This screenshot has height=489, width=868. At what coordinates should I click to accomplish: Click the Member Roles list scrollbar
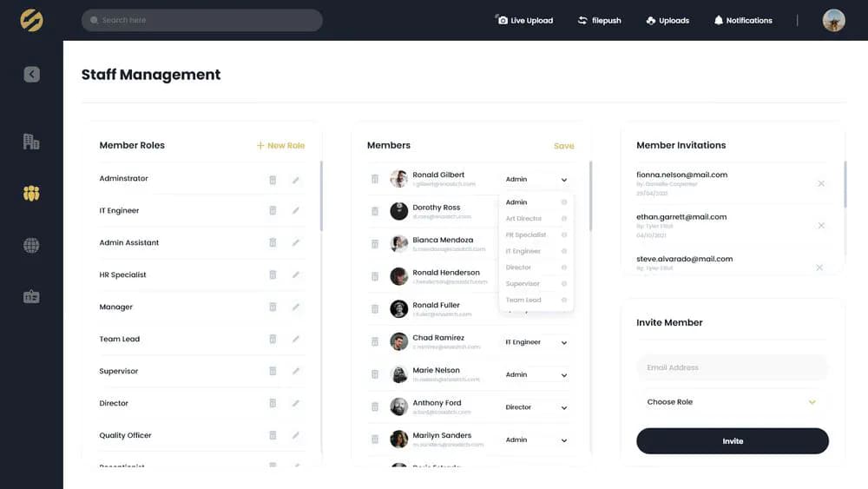tap(321, 196)
